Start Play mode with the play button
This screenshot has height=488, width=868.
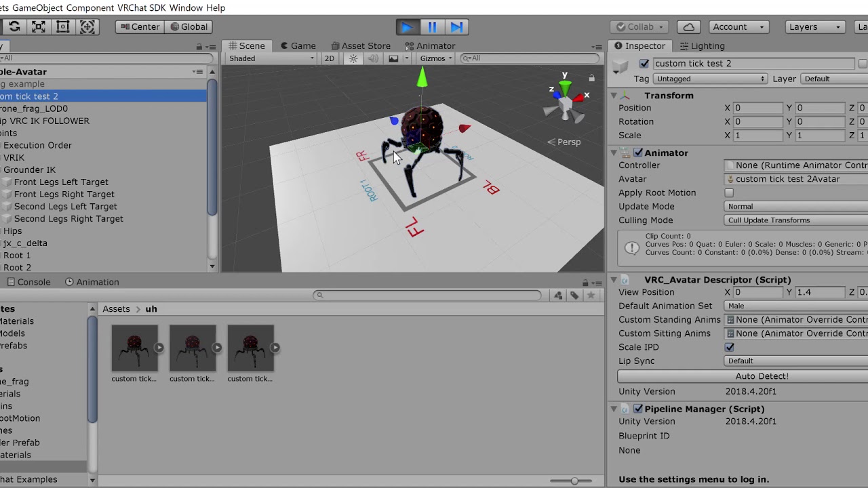pos(407,27)
